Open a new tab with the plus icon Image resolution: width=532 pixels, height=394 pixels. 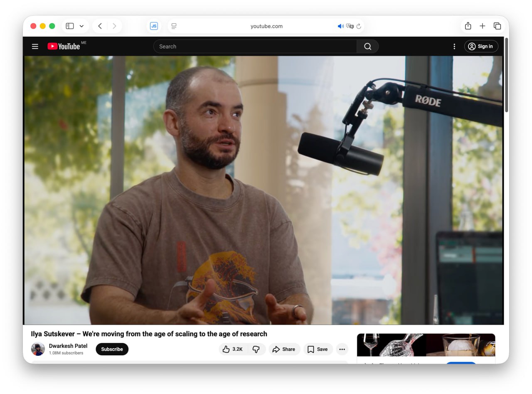tap(483, 26)
